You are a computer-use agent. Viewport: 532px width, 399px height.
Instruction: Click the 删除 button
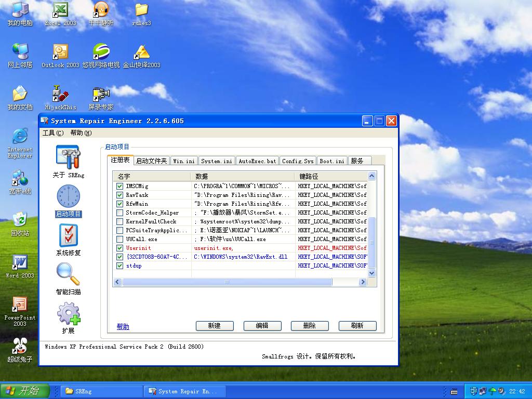pyautogui.click(x=309, y=326)
